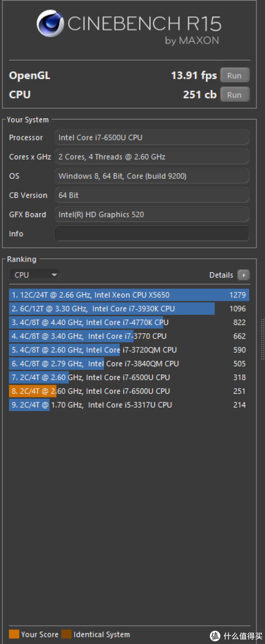
Task: Click the Identical System brown legend swatch
Action: [67, 634]
